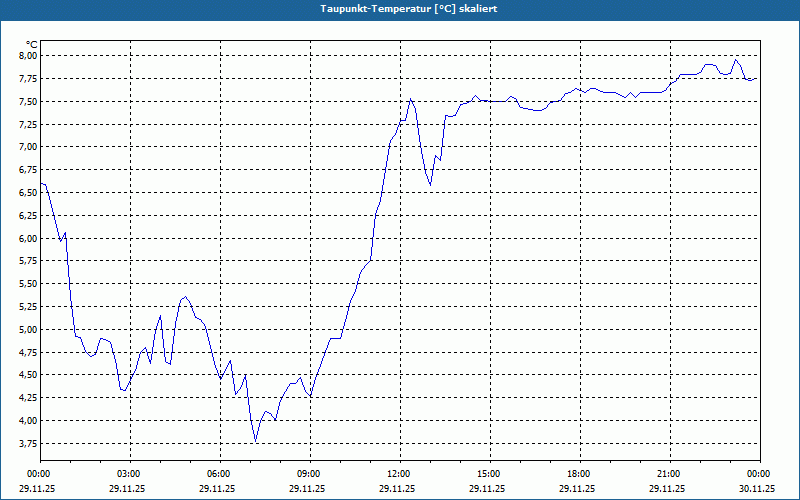800x500 pixels.
Task: Click the 8,00 y-axis label
Action: [29, 56]
